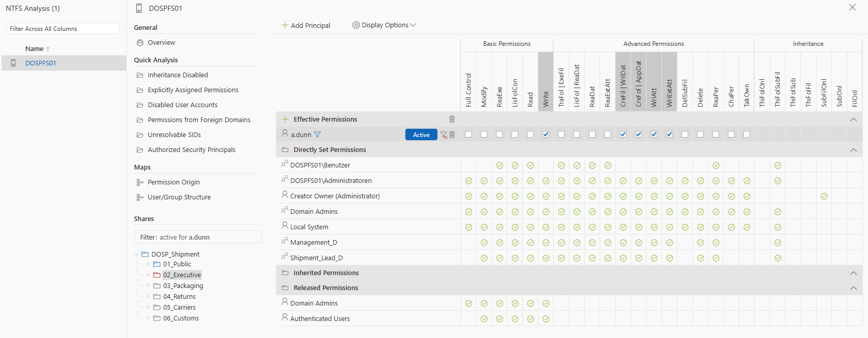Click the server icon beside DOSPFS01 list entry
868x338 pixels.
click(x=13, y=63)
